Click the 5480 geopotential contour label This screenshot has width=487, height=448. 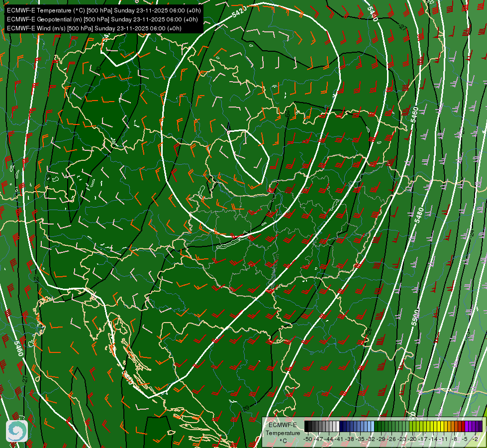[x=419, y=215]
